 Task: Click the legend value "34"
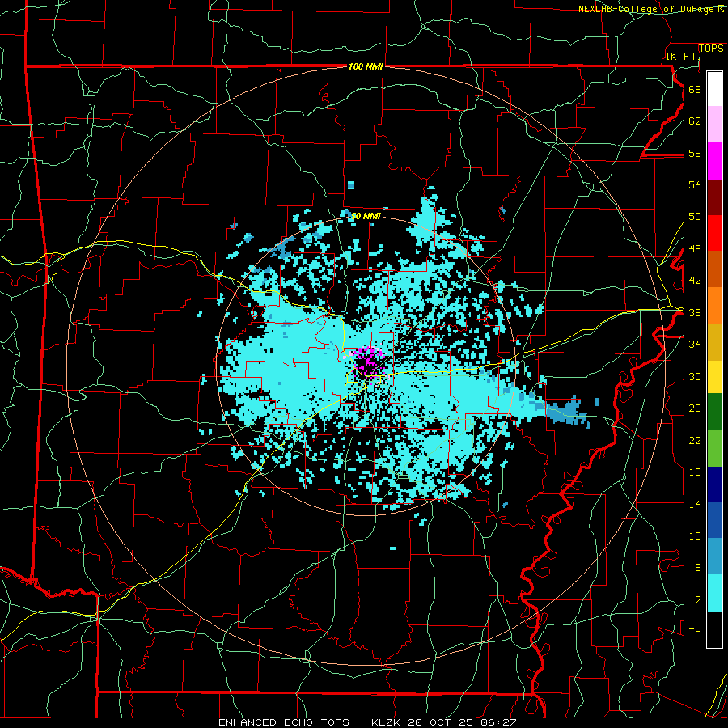[695, 344]
